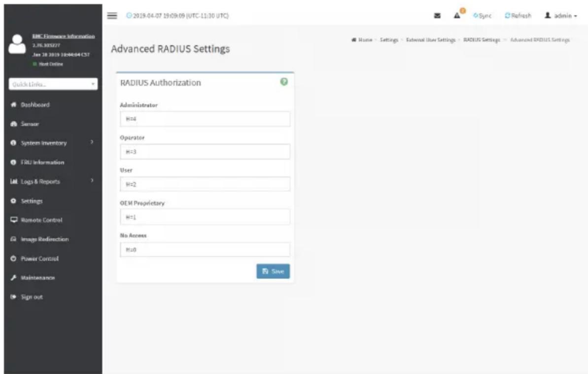Image resolution: width=588 pixels, height=374 pixels.
Task: Click the Settings gear icon in sidebar
Action: [13, 201]
